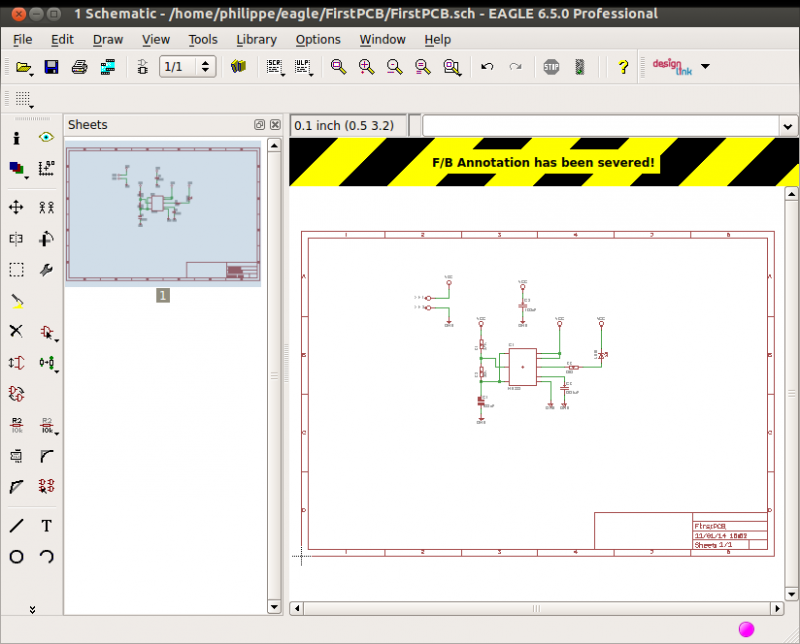The image size is (800, 644).
Task: Zoom in with the plus magnifier
Action: pyautogui.click(x=366, y=67)
